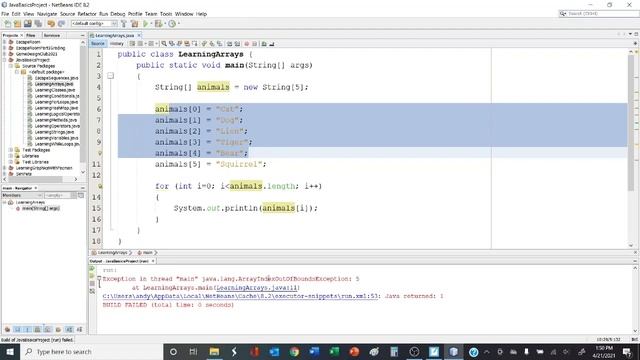Select LearningMethods.java in the project tree
The height and width of the screenshot is (360, 640).
(x=56, y=120)
